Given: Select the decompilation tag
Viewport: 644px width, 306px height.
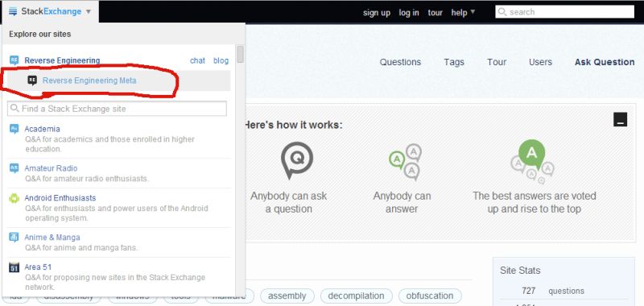Looking at the screenshot, I should (356, 296).
